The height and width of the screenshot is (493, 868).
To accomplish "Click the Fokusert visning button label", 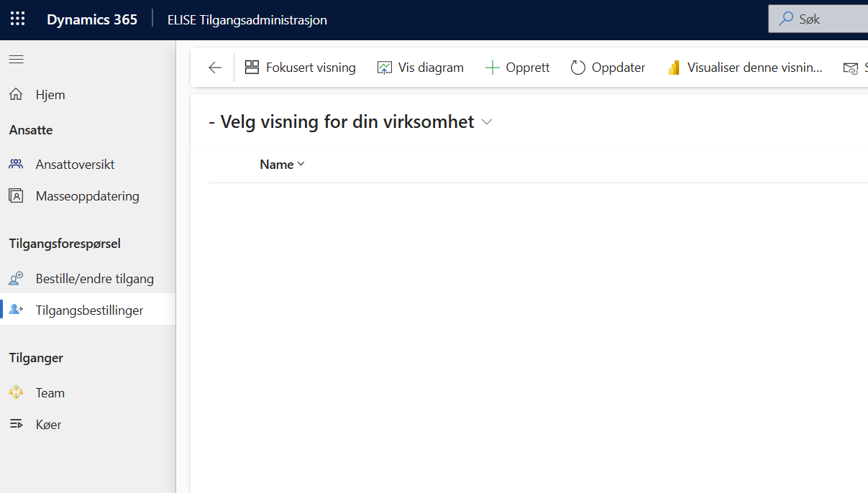I will (x=311, y=68).
